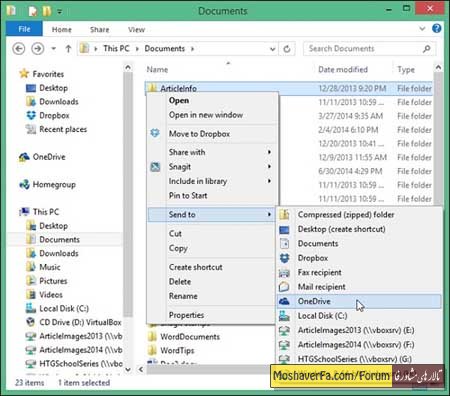Open the File ribbon tab

coord(24,29)
